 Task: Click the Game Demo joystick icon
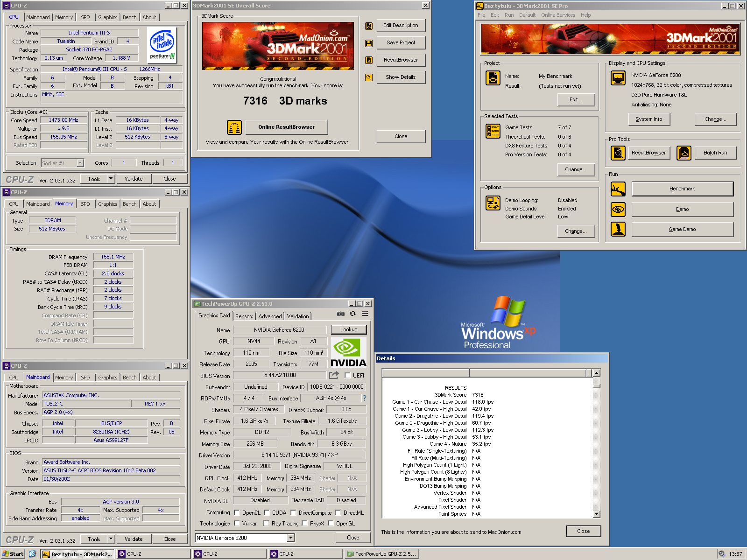pos(618,229)
